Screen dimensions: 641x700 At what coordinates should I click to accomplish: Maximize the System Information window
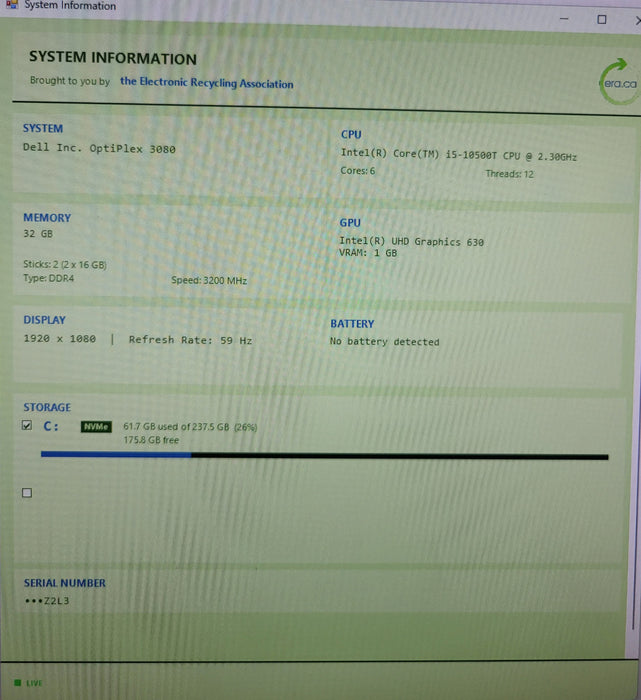tap(602, 19)
